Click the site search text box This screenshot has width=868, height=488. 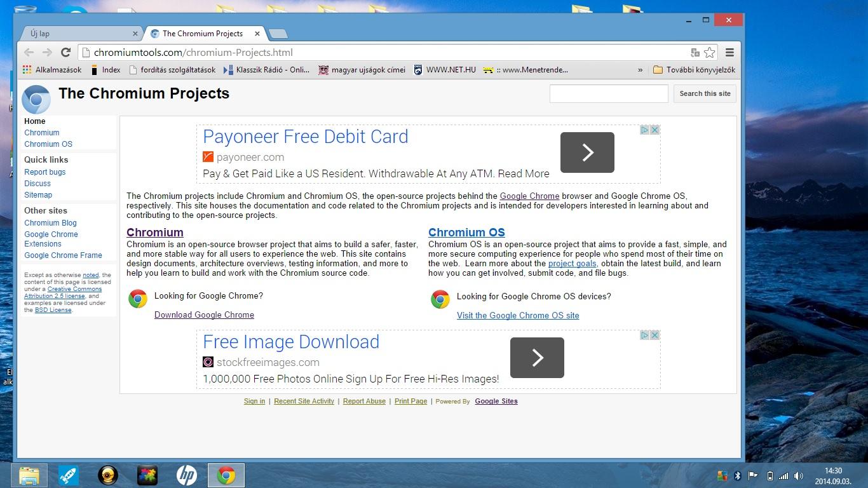[609, 93]
